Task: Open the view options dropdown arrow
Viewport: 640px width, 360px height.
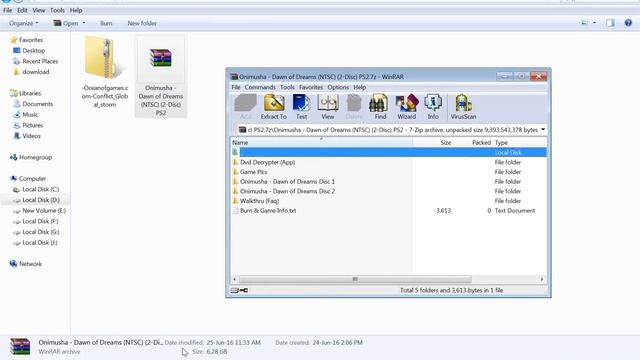Action: [x=594, y=23]
